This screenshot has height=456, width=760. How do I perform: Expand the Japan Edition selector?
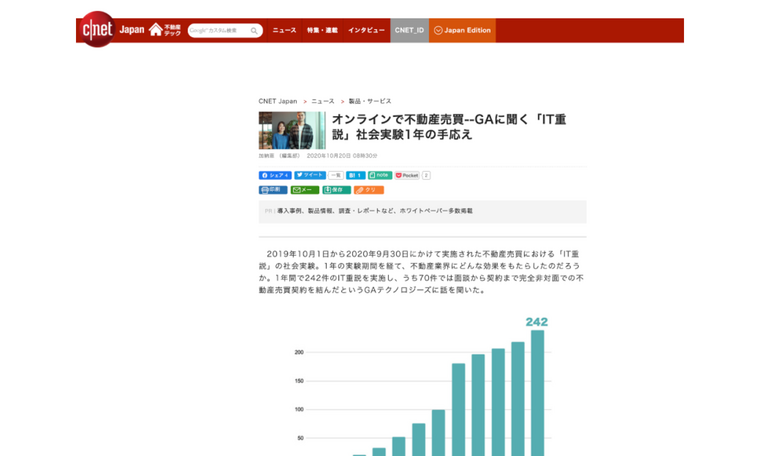click(462, 30)
